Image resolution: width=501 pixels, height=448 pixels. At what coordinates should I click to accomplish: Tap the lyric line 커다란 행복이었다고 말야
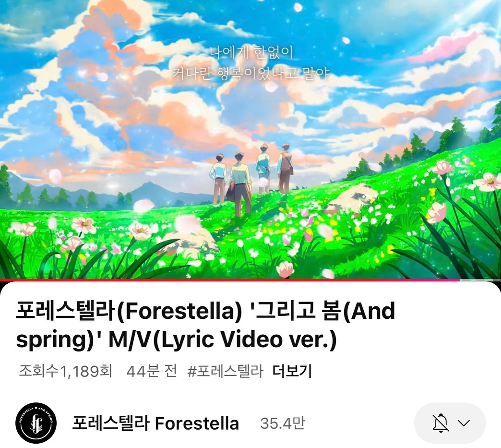tap(251, 73)
